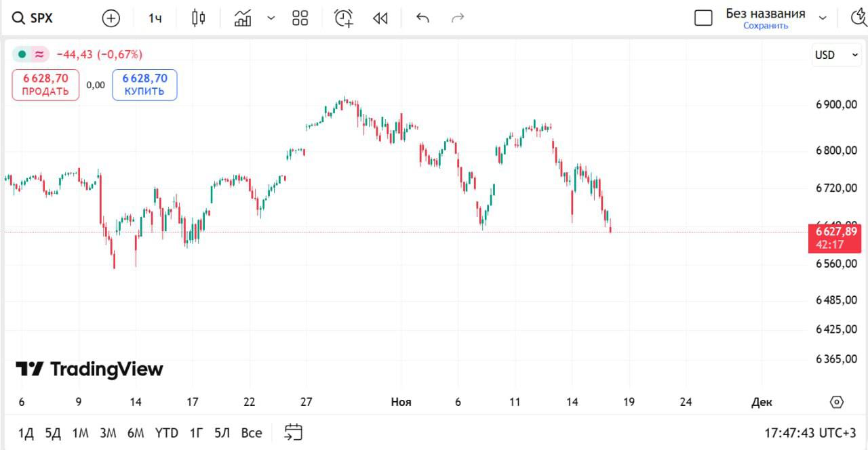
Task: Undo last chart action
Action: (x=422, y=18)
